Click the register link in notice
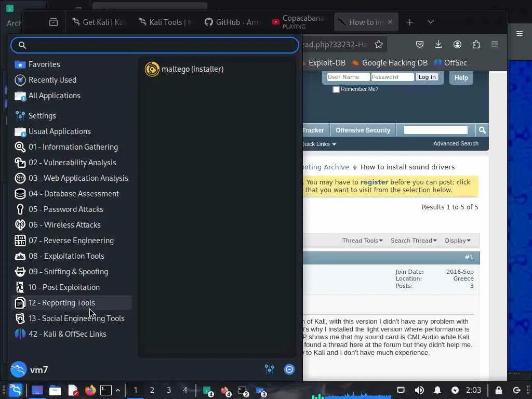The image size is (532, 399). pos(374,182)
